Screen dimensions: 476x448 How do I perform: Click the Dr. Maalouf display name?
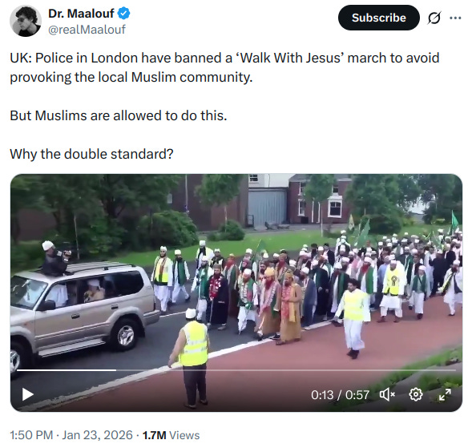(81, 14)
